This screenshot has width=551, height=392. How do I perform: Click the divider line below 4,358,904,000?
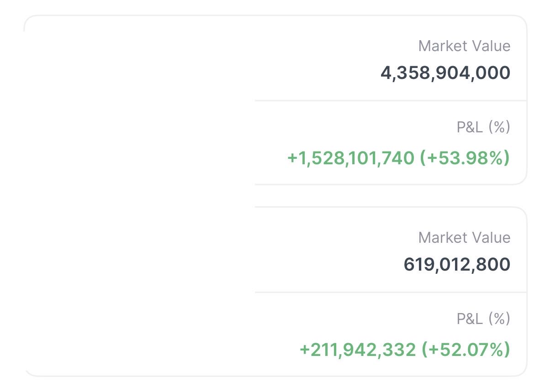click(x=391, y=100)
